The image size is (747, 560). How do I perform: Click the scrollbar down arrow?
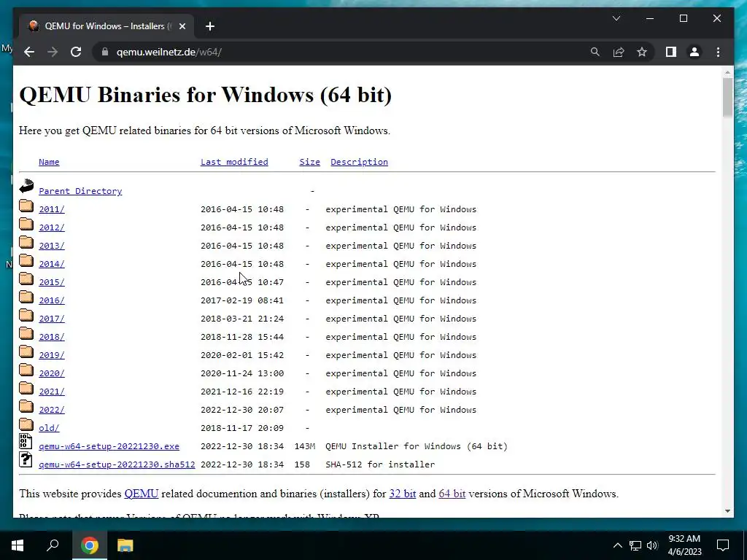coord(727,511)
